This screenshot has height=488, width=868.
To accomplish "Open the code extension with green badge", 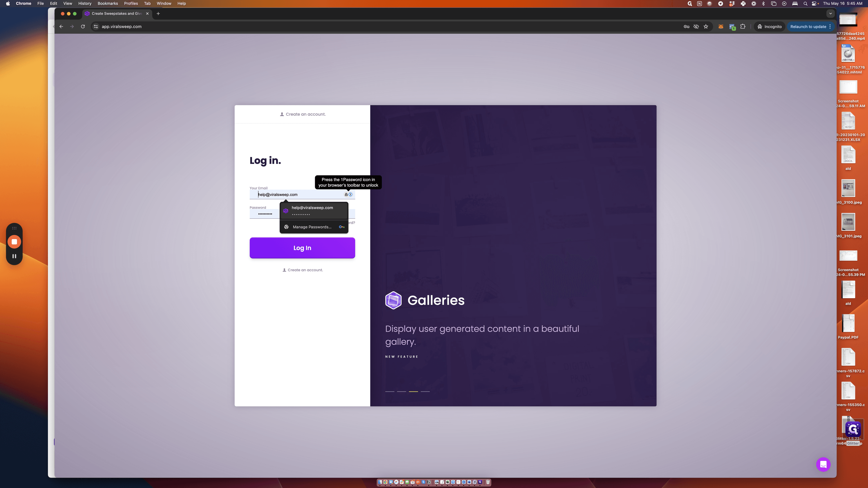I will (x=732, y=27).
